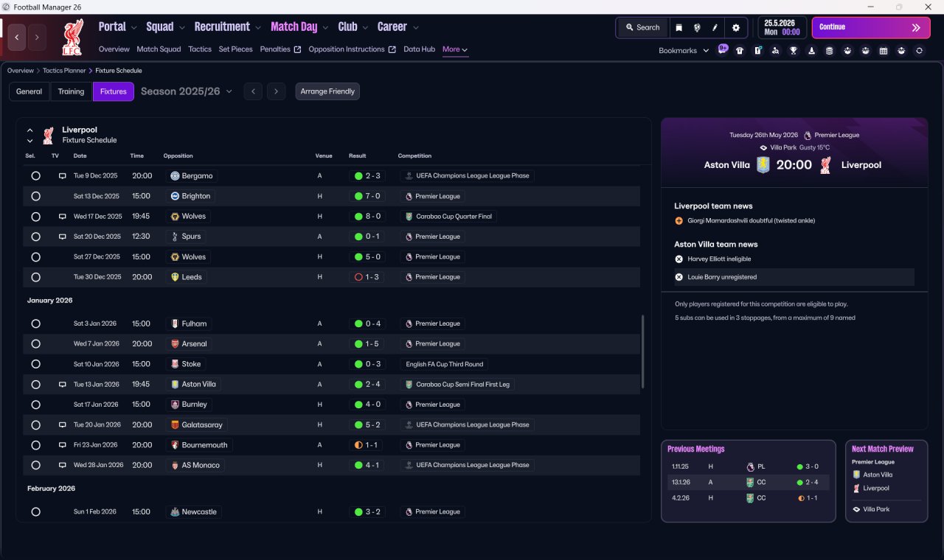The height and width of the screenshot is (560, 944).
Task: Open the Match Squad submenu item
Action: point(159,49)
